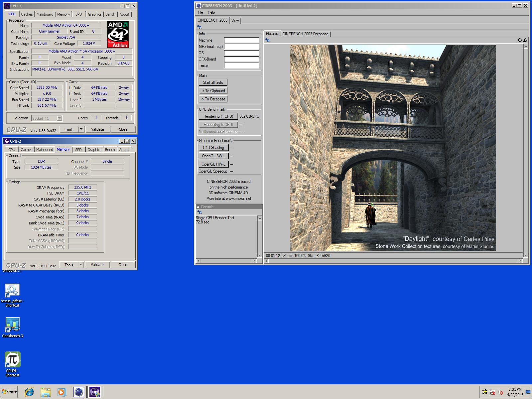The height and width of the screenshot is (399, 532).
Task: Click the Start all tests button
Action: coord(213,82)
